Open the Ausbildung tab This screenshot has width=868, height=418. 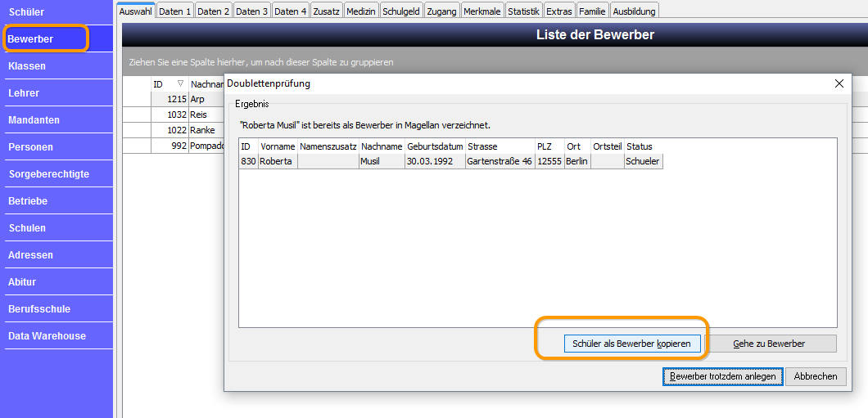tap(635, 11)
